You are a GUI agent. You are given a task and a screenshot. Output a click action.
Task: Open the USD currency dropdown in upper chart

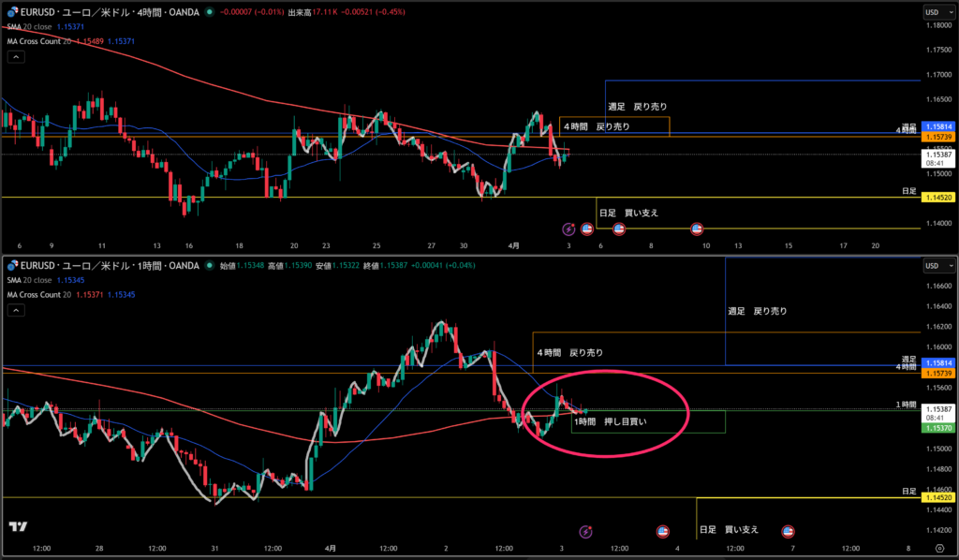pyautogui.click(x=934, y=11)
